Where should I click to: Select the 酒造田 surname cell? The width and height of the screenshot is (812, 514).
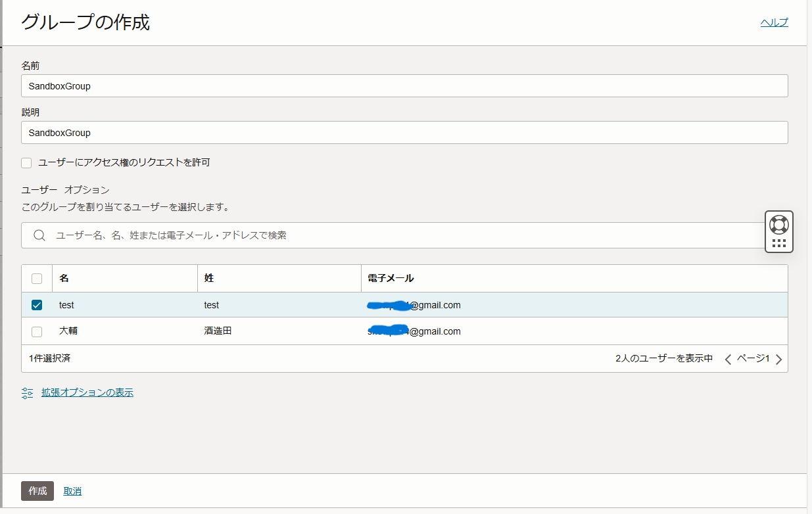pyautogui.click(x=218, y=331)
